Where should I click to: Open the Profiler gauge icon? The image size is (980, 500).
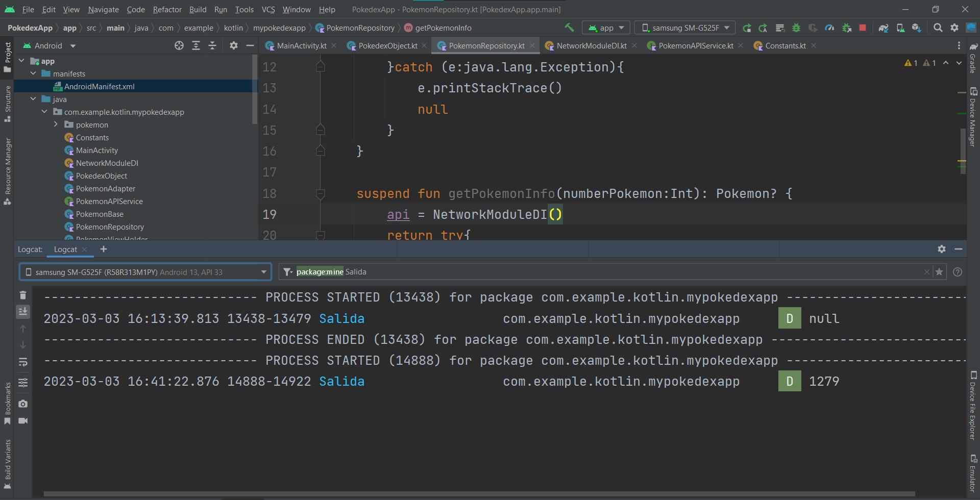(x=829, y=28)
